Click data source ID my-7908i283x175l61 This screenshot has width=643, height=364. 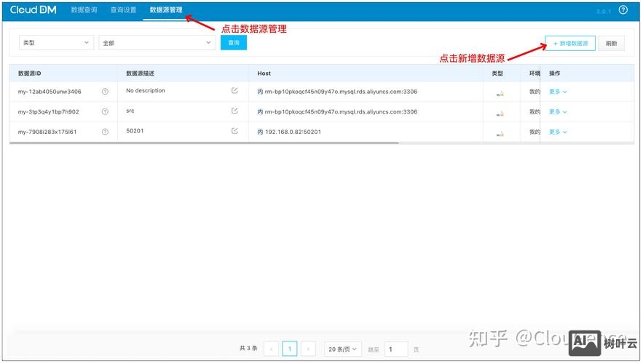(47, 132)
